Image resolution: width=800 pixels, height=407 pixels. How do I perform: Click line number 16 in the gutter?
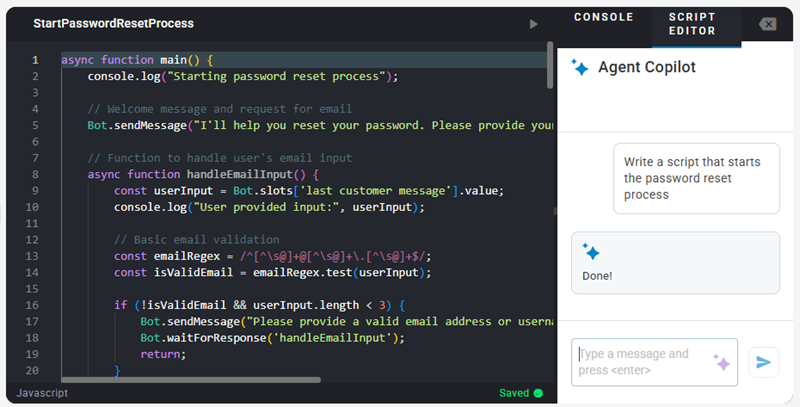[x=34, y=305]
